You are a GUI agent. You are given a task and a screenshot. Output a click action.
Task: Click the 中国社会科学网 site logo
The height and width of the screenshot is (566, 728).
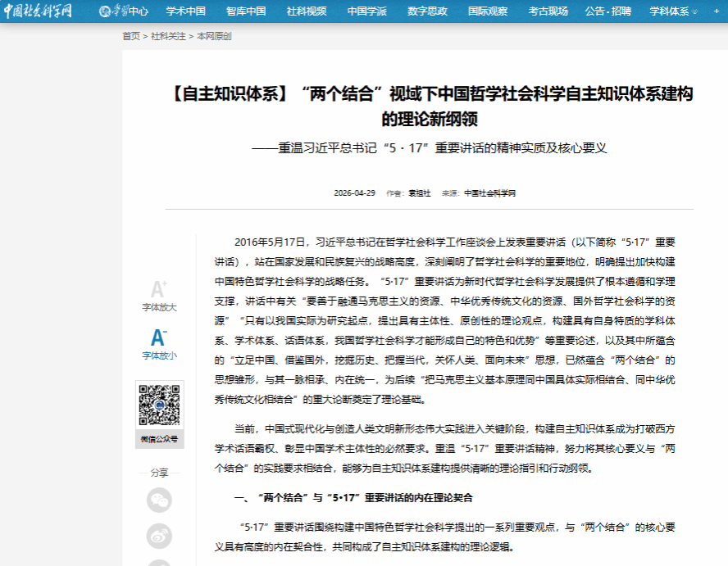coord(38,11)
